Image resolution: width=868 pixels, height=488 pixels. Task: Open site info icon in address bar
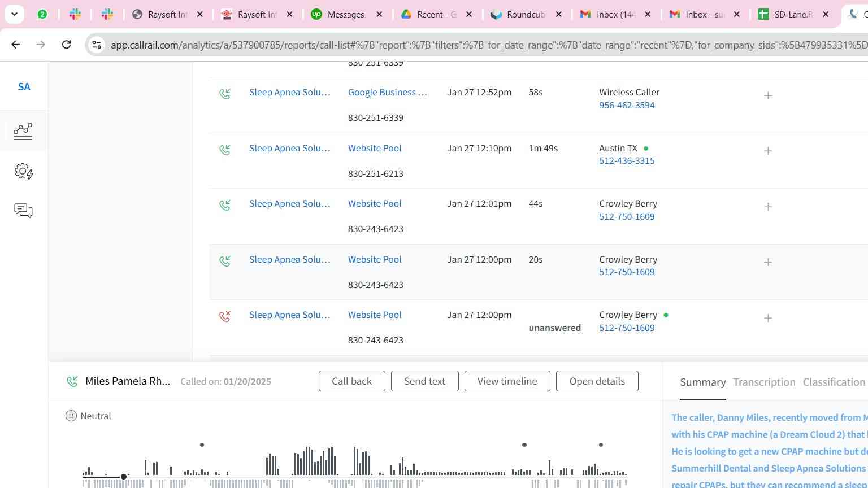(x=97, y=45)
